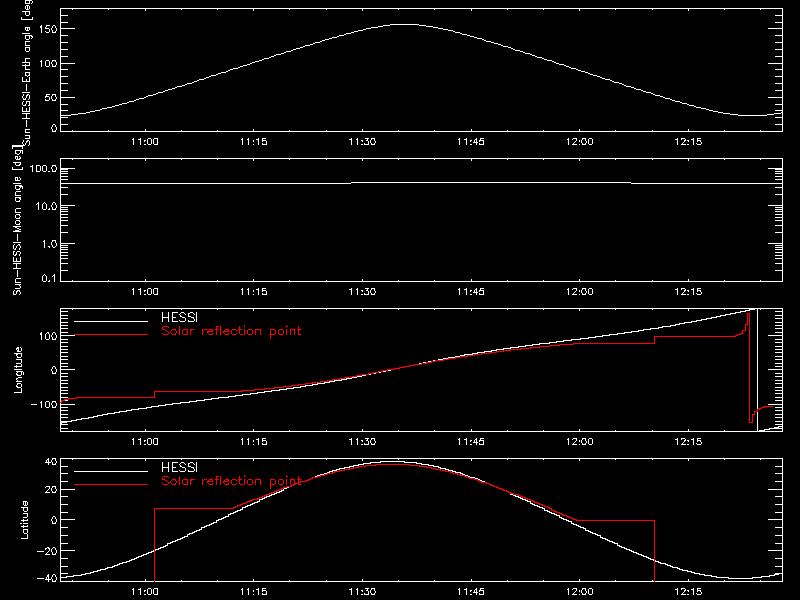
Task: Click "12:00" under the Latitude plot
Action: [x=580, y=592]
